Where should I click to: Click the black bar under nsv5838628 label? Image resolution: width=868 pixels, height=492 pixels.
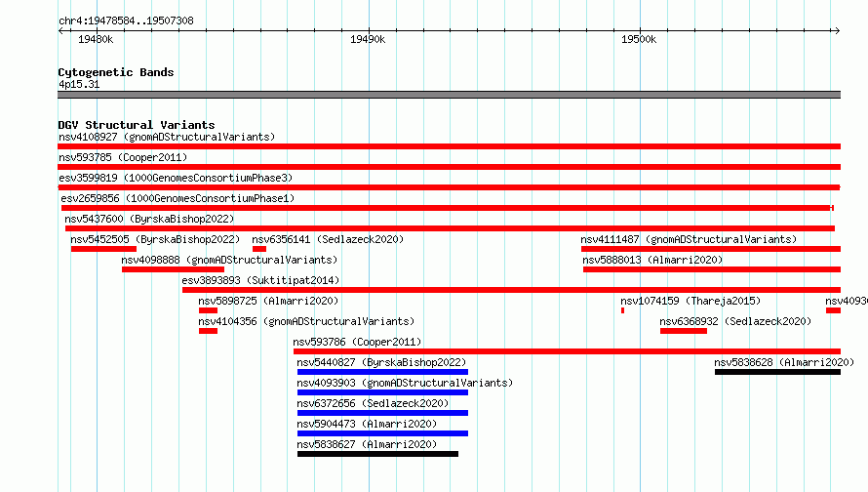[x=777, y=372]
